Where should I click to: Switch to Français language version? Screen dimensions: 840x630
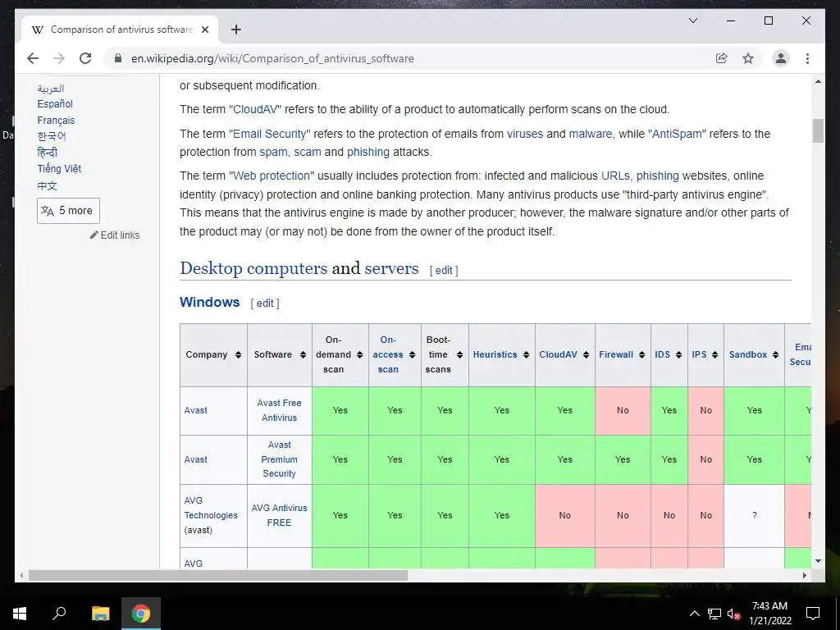(x=56, y=120)
